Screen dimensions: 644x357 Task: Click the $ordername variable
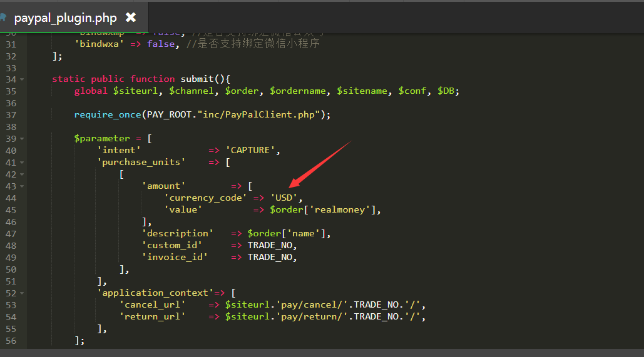298,91
